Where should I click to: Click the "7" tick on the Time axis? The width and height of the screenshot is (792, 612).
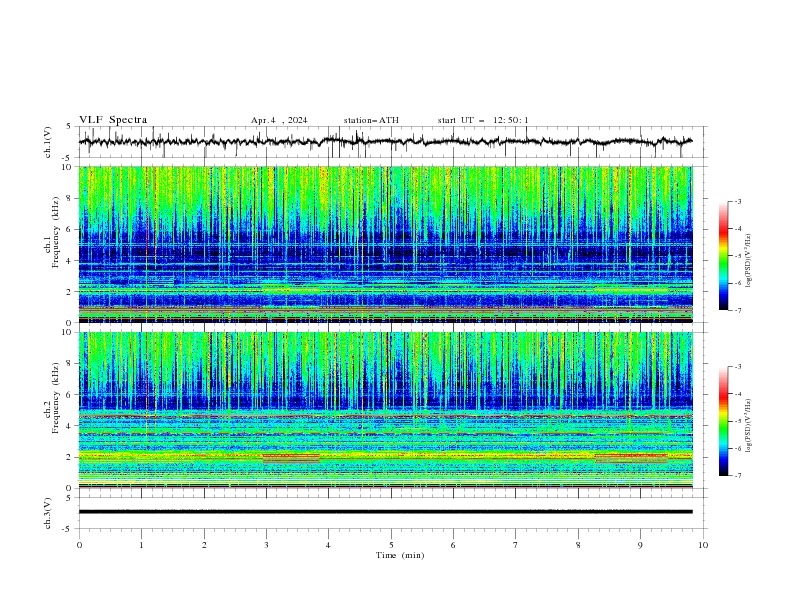click(x=516, y=545)
